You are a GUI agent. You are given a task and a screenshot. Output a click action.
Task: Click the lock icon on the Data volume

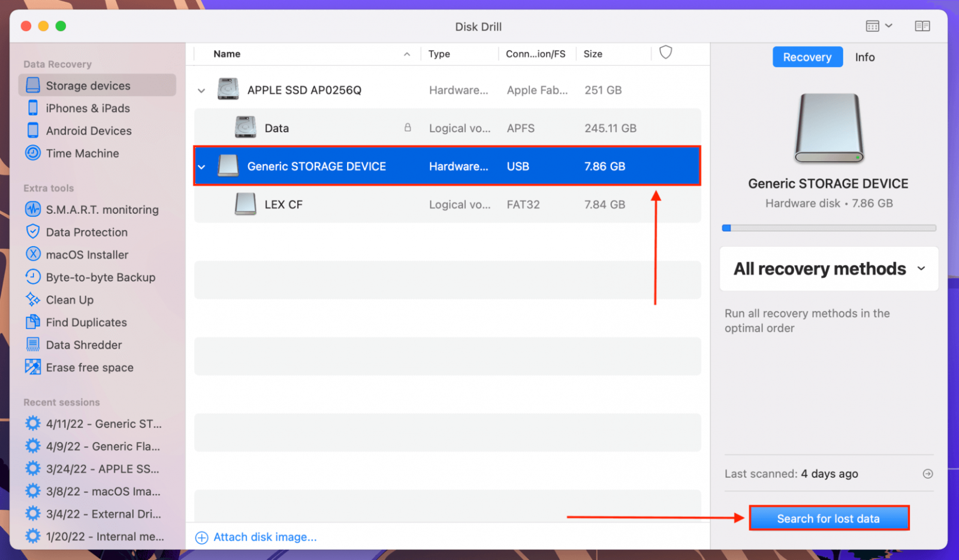coord(408,128)
